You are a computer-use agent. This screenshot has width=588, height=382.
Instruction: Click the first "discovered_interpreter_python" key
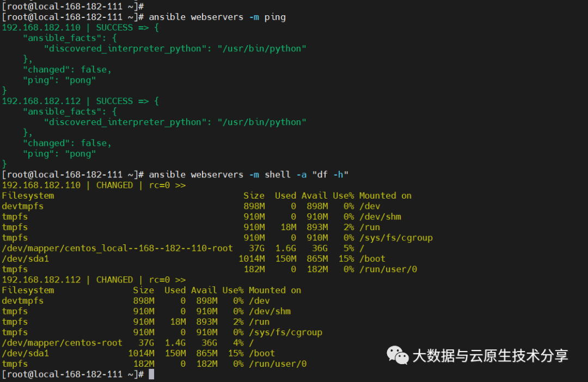122,48
